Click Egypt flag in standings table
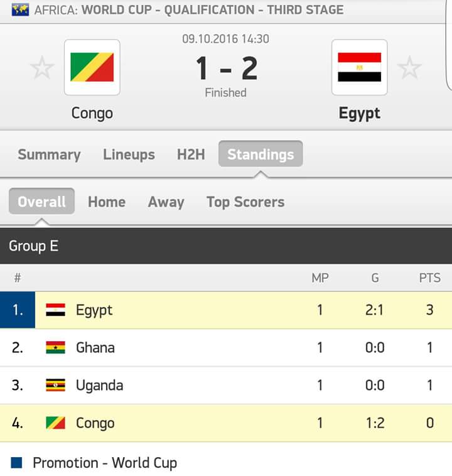Screen dimensions: 452x476 (55, 310)
